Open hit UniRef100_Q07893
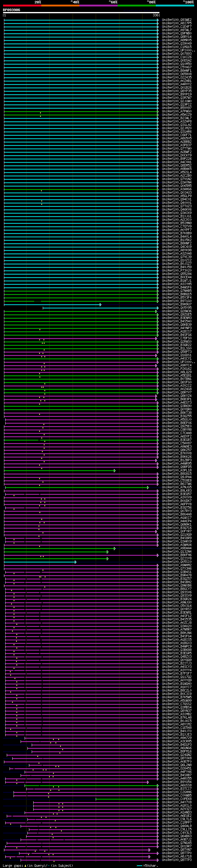197x868 pixels. click(177, 54)
